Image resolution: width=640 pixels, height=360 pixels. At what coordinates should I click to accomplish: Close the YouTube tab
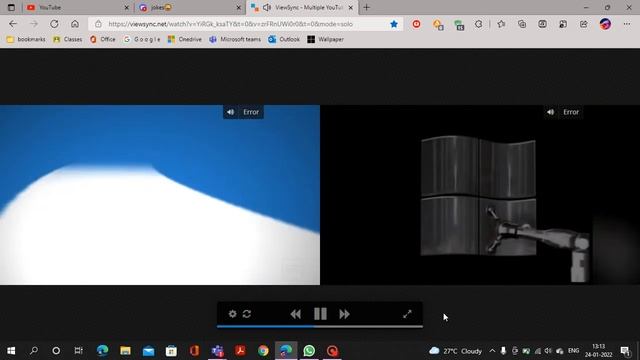127,7
